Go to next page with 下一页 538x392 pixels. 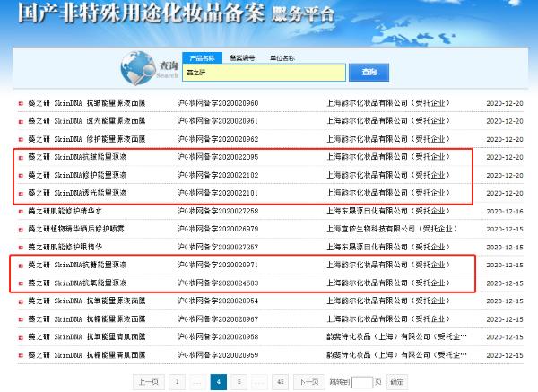(x=308, y=381)
